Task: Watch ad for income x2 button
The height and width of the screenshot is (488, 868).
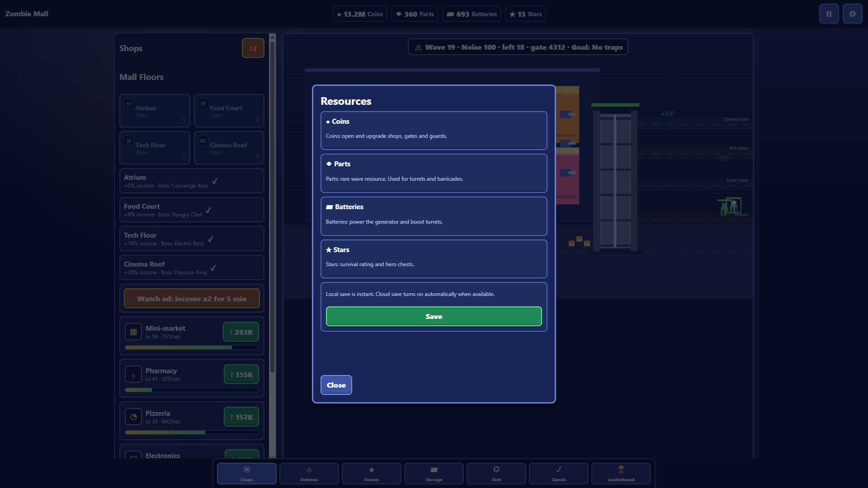Action: pyautogui.click(x=192, y=298)
